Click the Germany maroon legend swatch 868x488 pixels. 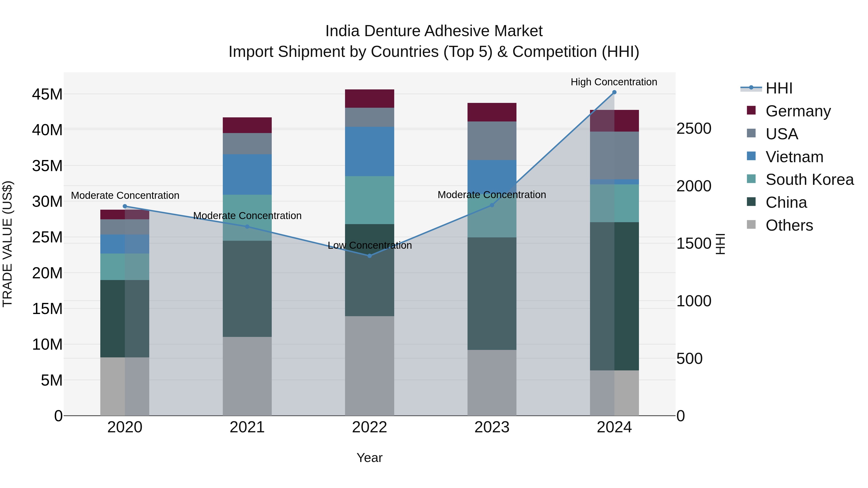pyautogui.click(x=751, y=110)
